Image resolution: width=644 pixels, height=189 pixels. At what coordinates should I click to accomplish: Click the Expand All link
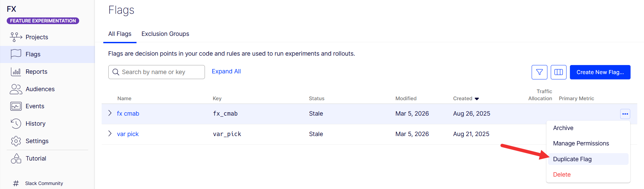pyautogui.click(x=226, y=71)
